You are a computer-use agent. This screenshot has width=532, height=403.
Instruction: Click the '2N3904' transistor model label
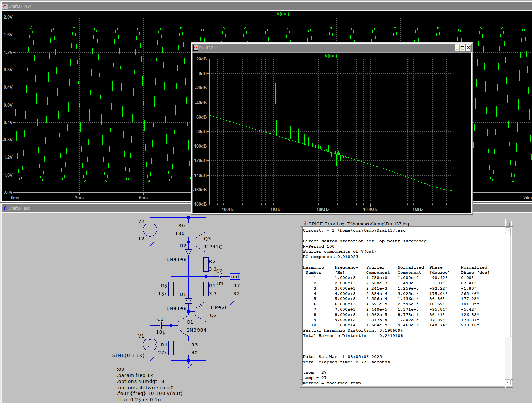point(196,330)
